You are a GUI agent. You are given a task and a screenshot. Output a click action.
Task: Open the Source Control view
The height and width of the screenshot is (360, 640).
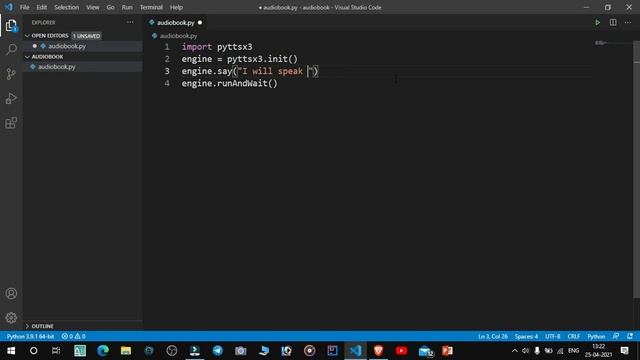11,74
